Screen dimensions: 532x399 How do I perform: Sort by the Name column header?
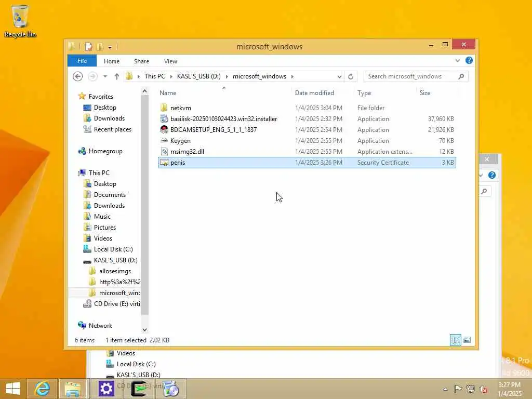168,93
